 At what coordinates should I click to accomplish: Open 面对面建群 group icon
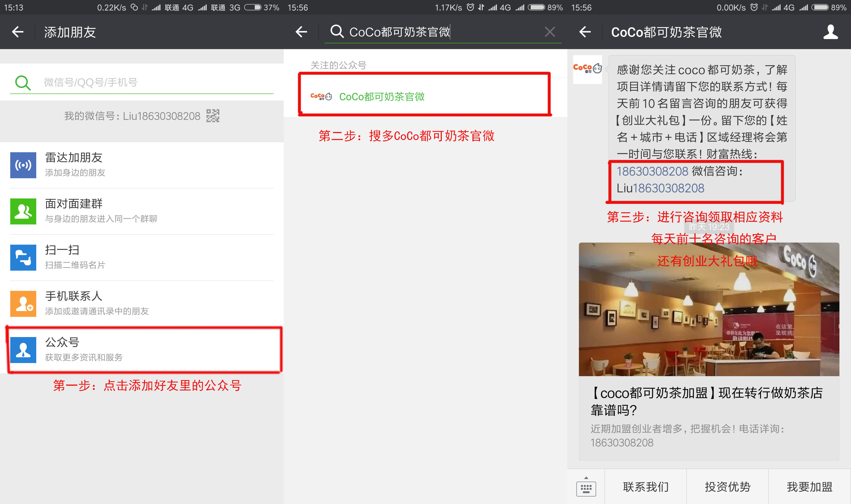[x=23, y=211]
